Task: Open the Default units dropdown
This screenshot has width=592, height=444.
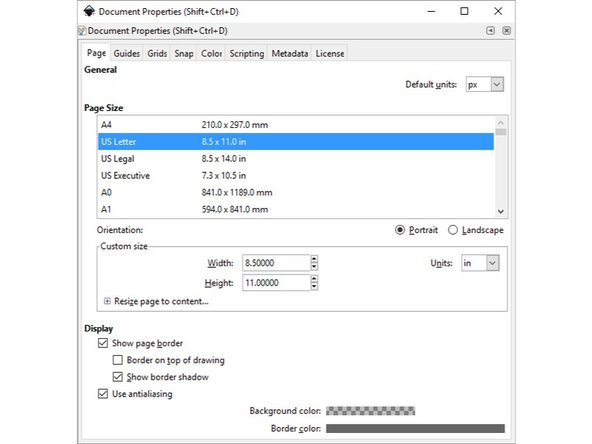Action: [485, 85]
